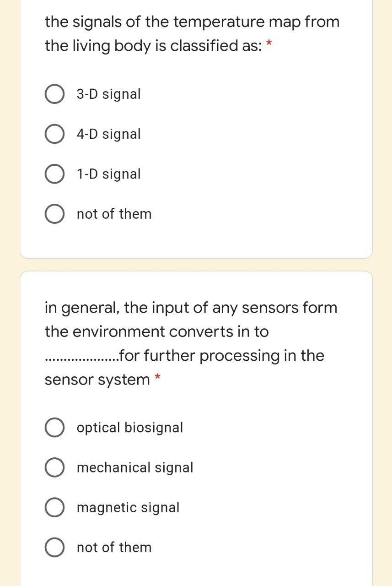The height and width of the screenshot is (586, 392).
Task: Select the 3-D signal radio button
Action: 54,94
